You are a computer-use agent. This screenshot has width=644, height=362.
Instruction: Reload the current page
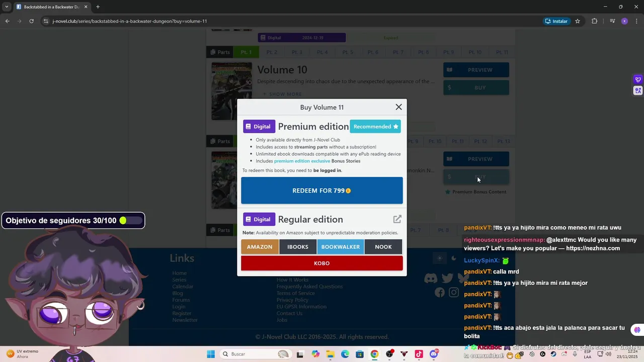[x=31, y=21]
